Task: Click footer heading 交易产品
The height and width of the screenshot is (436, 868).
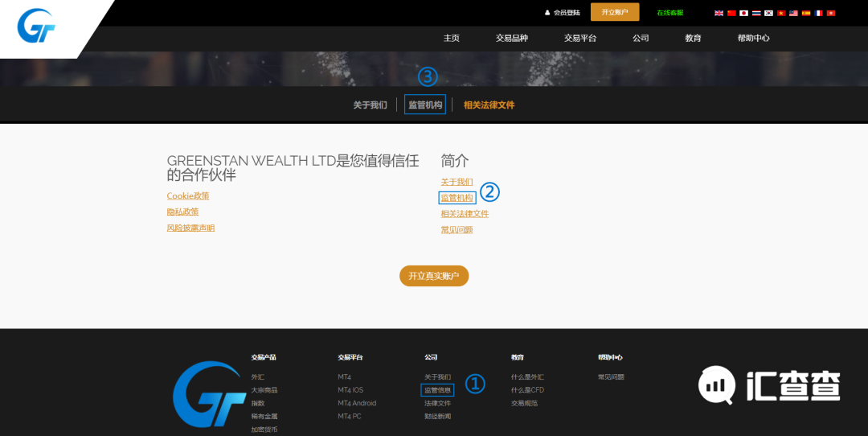Action: [263, 357]
